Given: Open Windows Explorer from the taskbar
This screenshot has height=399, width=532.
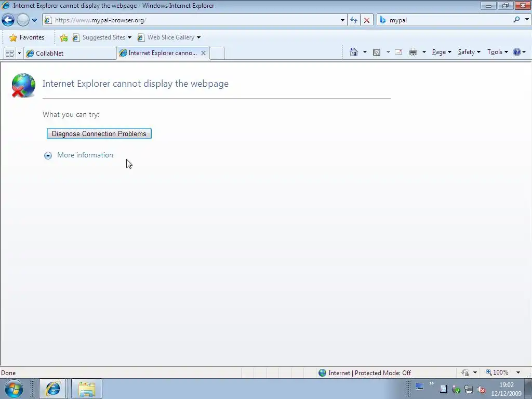Looking at the screenshot, I should (87, 389).
